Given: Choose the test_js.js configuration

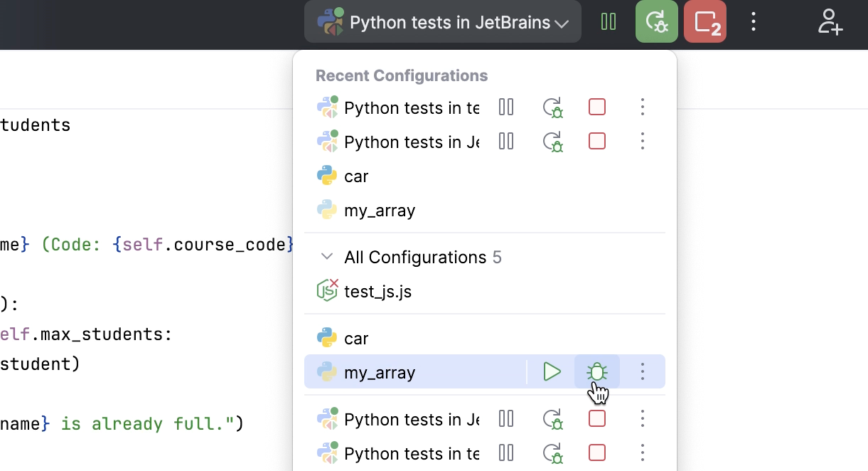Looking at the screenshot, I should click(377, 292).
